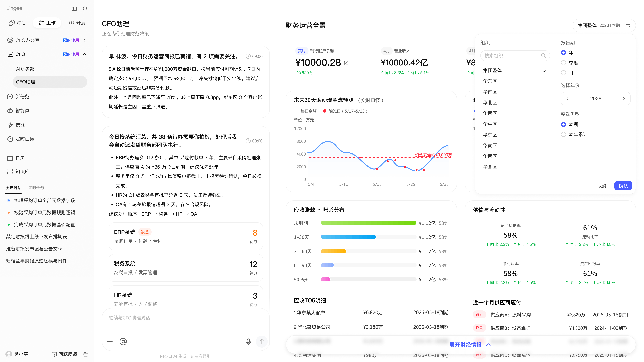This screenshot has height=362, width=644.
Task: Select 集团整体 in the organization list
Action: tap(515, 70)
